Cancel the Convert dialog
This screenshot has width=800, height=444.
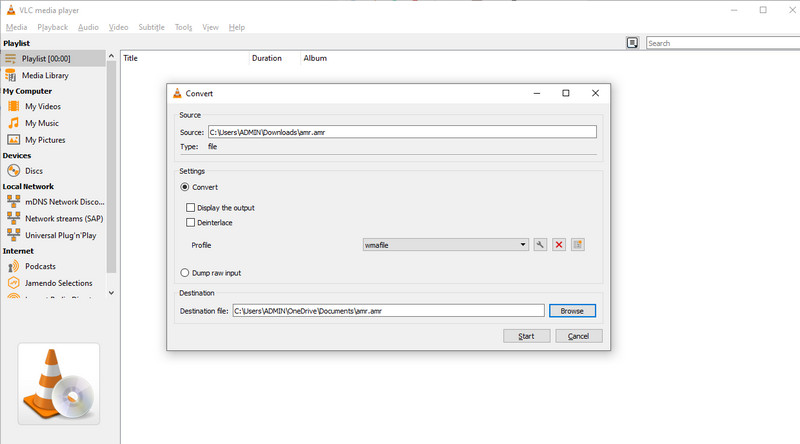coord(579,336)
